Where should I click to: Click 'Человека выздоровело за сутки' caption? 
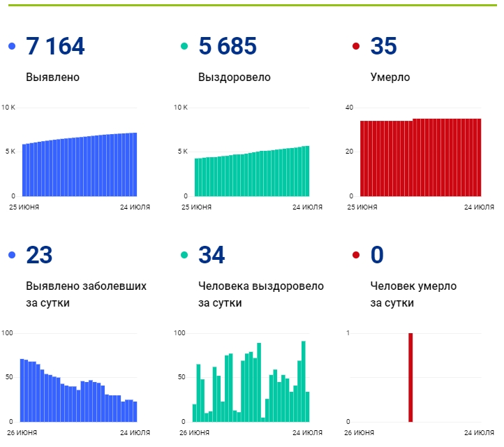click(261, 294)
